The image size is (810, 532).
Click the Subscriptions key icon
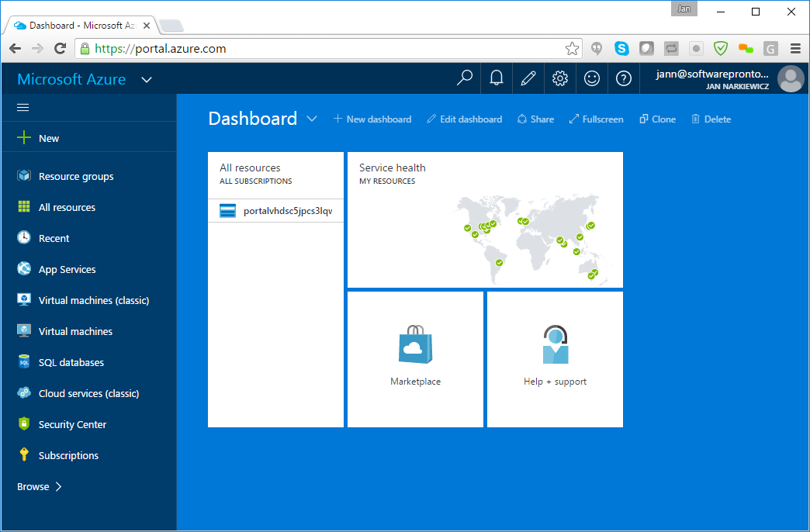click(x=24, y=454)
